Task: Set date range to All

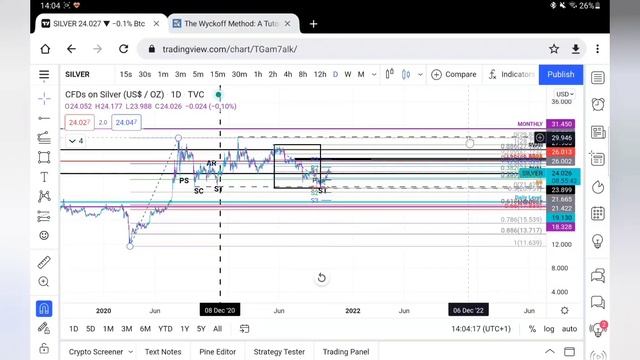Action: click(x=218, y=329)
